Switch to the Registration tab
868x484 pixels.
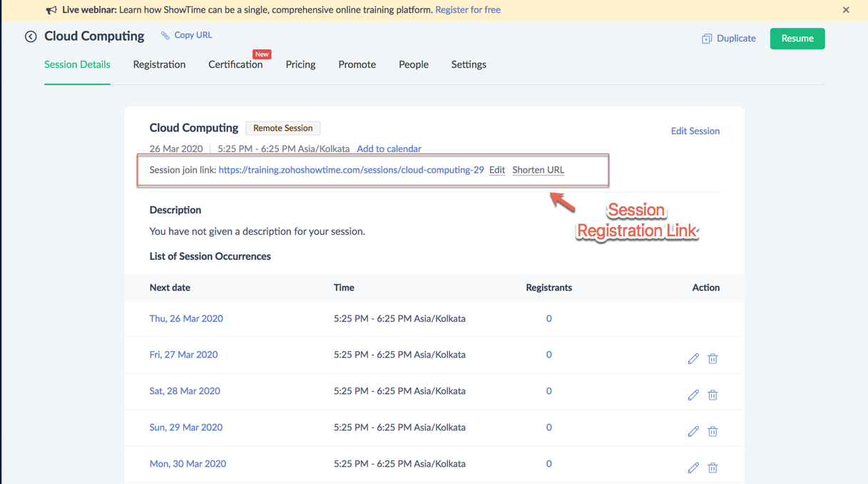coord(159,64)
